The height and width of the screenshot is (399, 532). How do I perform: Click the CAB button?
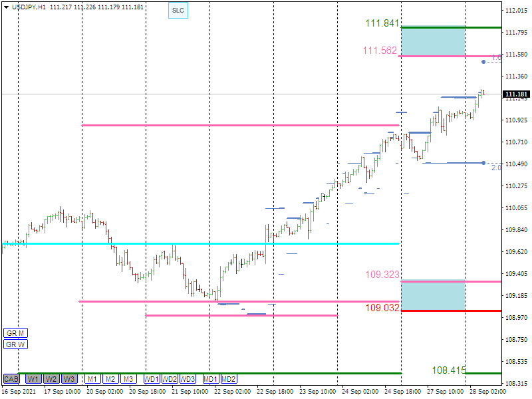11,379
